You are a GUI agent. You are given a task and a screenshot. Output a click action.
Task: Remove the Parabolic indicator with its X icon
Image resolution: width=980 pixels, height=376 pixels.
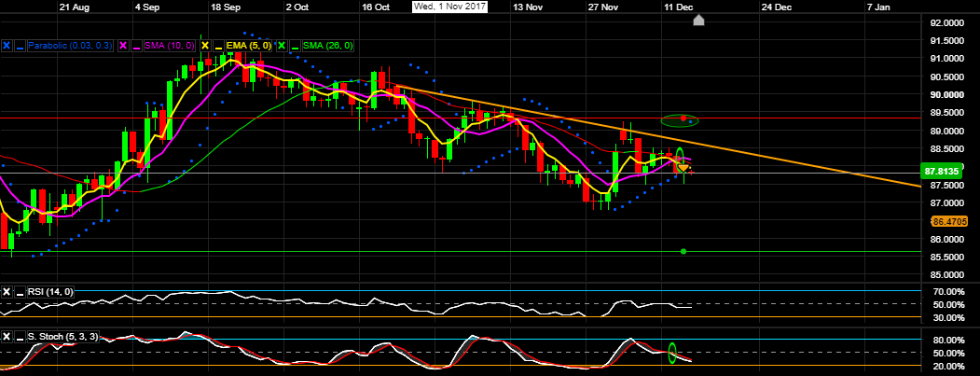coord(7,46)
